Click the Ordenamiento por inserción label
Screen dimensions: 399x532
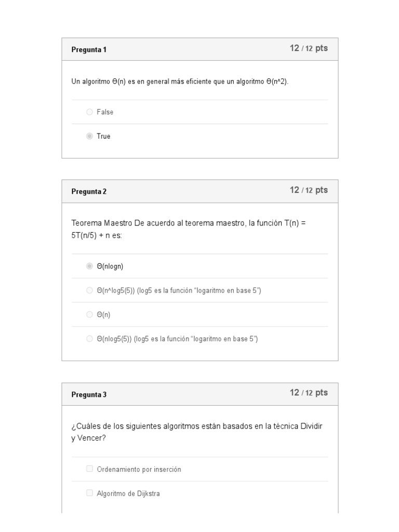[x=139, y=469]
